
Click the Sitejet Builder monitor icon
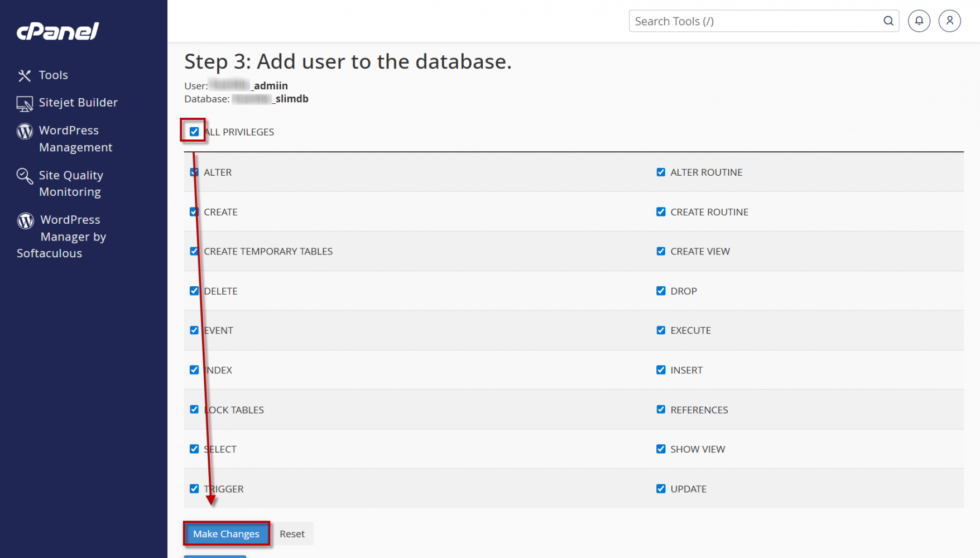(25, 103)
